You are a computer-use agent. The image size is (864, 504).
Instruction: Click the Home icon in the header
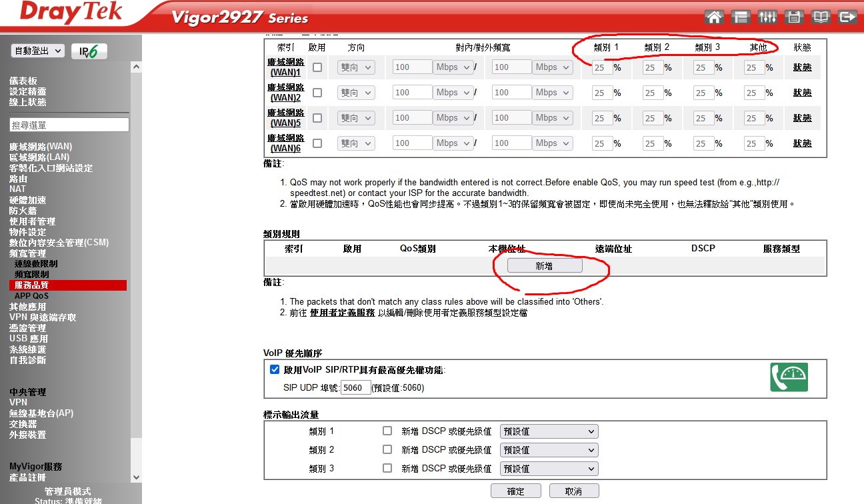click(714, 17)
